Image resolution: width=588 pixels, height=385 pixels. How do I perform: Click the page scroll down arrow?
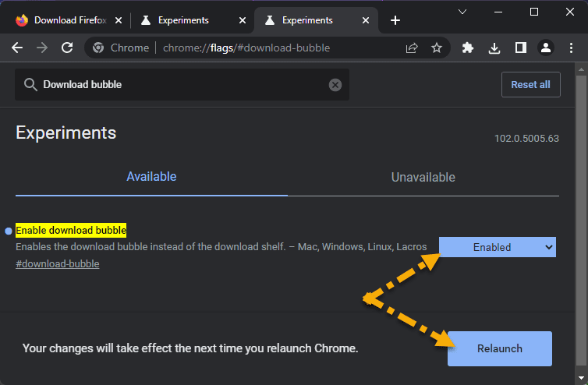tap(581, 377)
